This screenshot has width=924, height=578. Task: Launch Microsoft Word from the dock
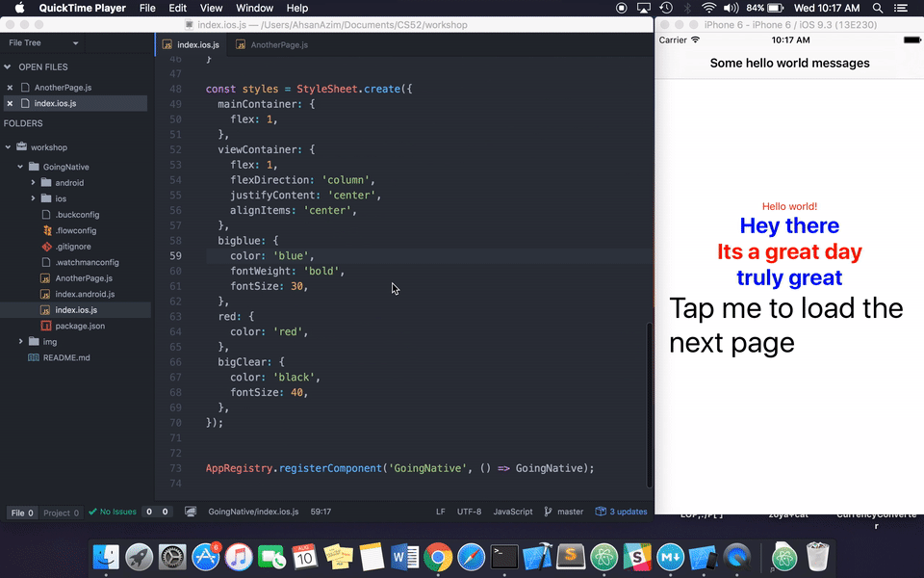pyautogui.click(x=404, y=556)
